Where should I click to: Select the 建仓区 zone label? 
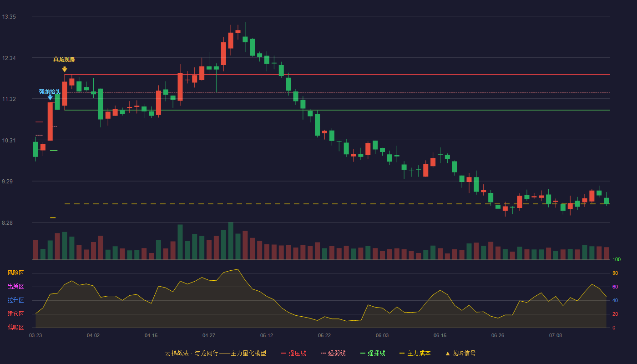pos(15,314)
